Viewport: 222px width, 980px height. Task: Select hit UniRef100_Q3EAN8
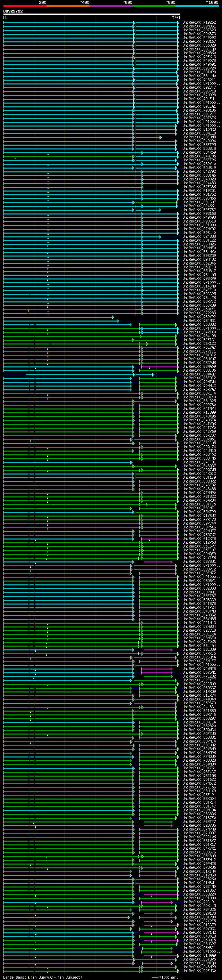[x=199, y=137]
